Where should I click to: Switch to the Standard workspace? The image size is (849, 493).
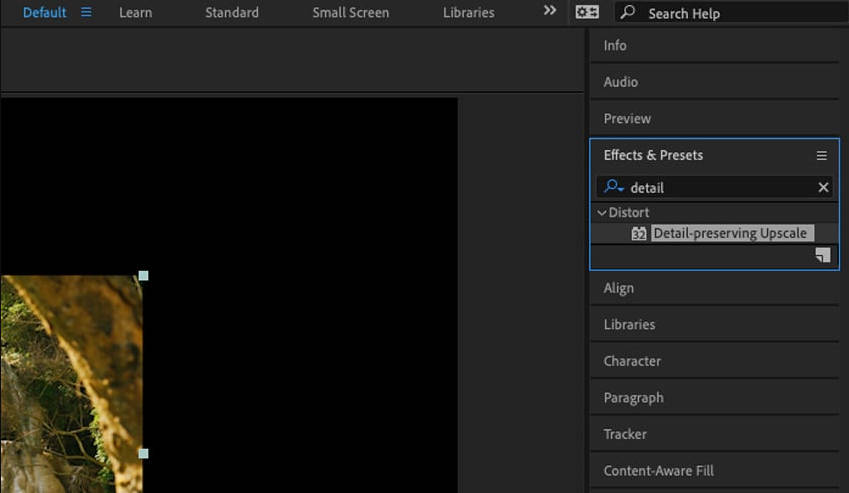(x=232, y=12)
